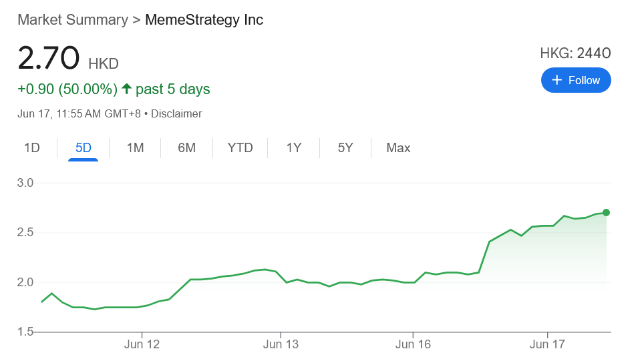Click the green dot at chart end
The height and width of the screenshot is (361, 644).
[606, 212]
